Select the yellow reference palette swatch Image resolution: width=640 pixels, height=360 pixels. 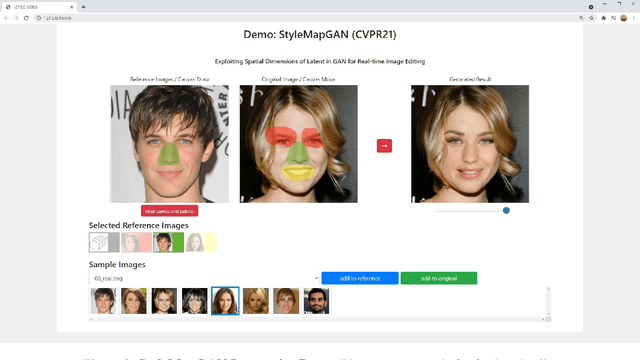(201, 242)
